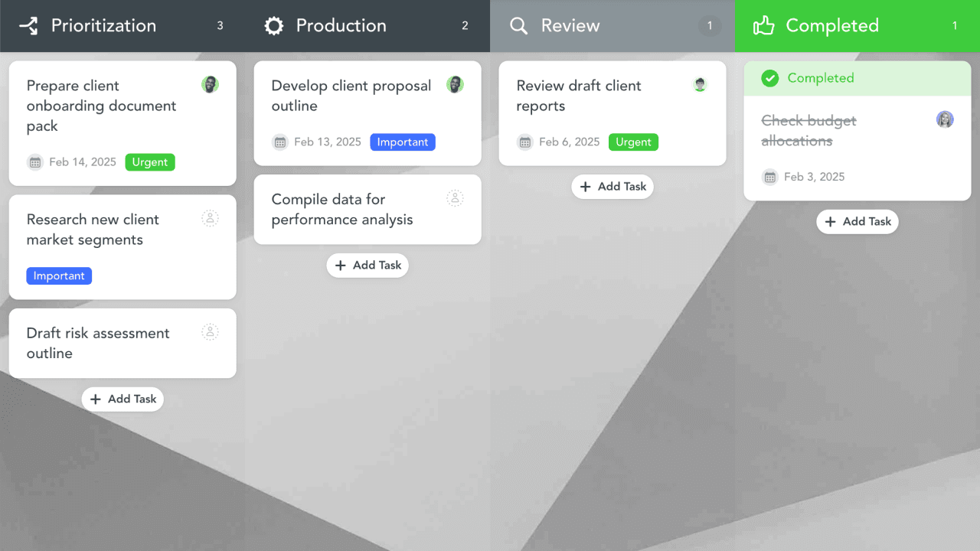This screenshot has height=551, width=980.
Task: Toggle the green Completed checkmark
Action: tap(770, 78)
